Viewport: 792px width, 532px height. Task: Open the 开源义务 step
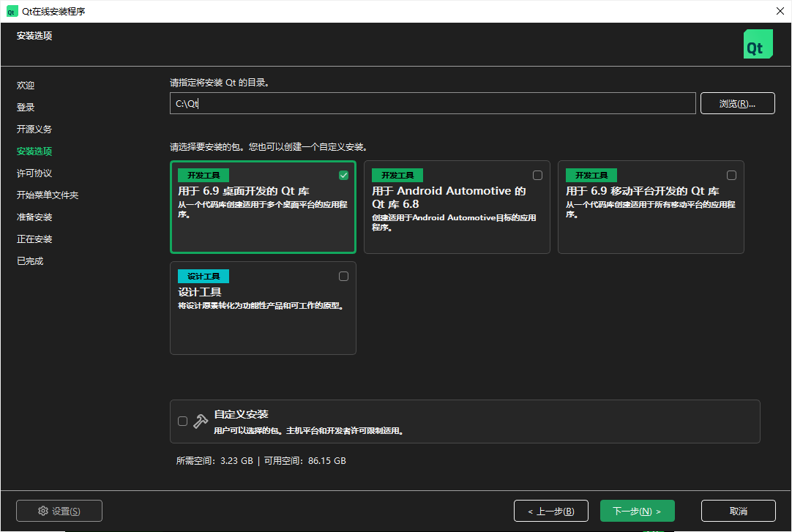click(x=34, y=130)
